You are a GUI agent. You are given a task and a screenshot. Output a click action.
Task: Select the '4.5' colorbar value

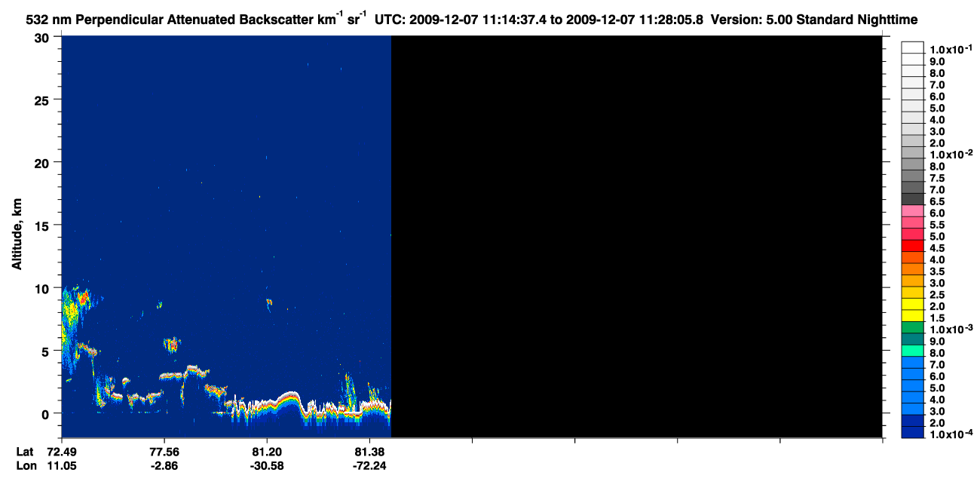click(x=937, y=247)
